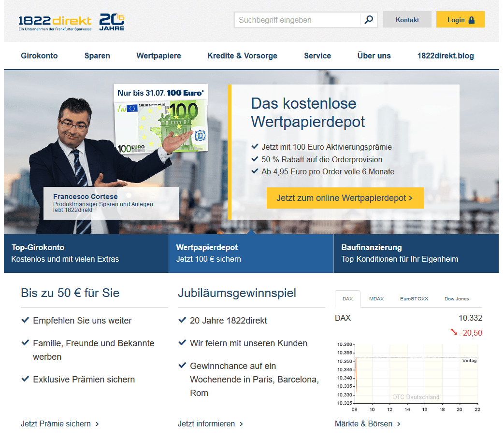This screenshot has height=438, width=504.
Task: Switch to the MDAX chart tab
Action: (x=376, y=299)
